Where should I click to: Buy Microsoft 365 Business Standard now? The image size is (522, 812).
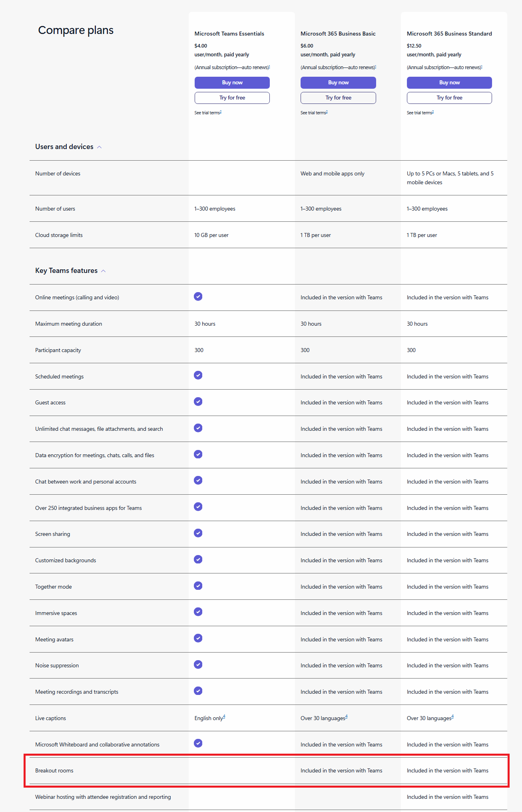point(449,83)
